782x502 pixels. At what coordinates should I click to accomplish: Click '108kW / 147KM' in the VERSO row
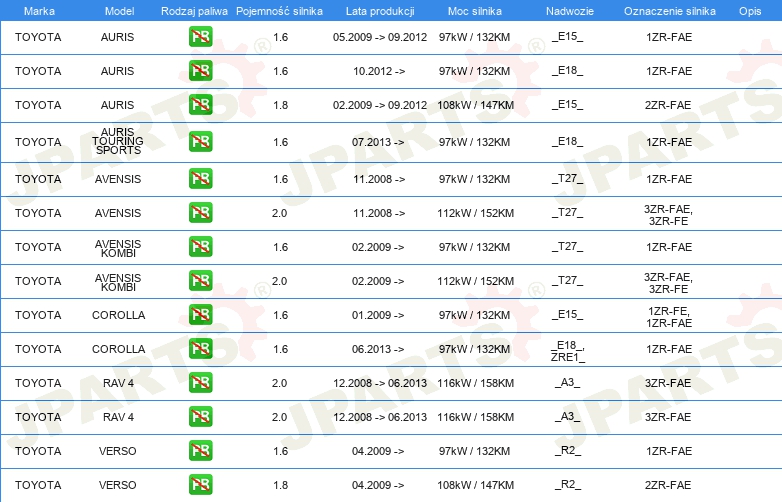pyautogui.click(x=476, y=485)
